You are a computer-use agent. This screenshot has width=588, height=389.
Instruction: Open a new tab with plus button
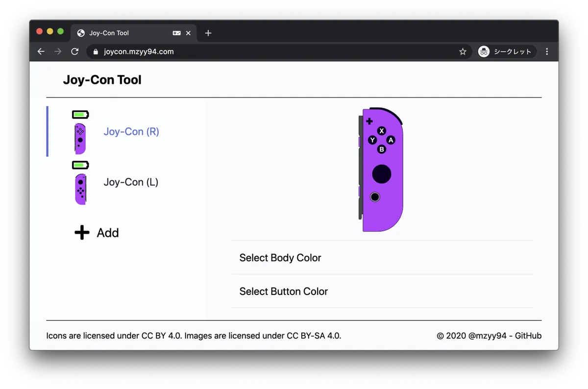(x=208, y=33)
